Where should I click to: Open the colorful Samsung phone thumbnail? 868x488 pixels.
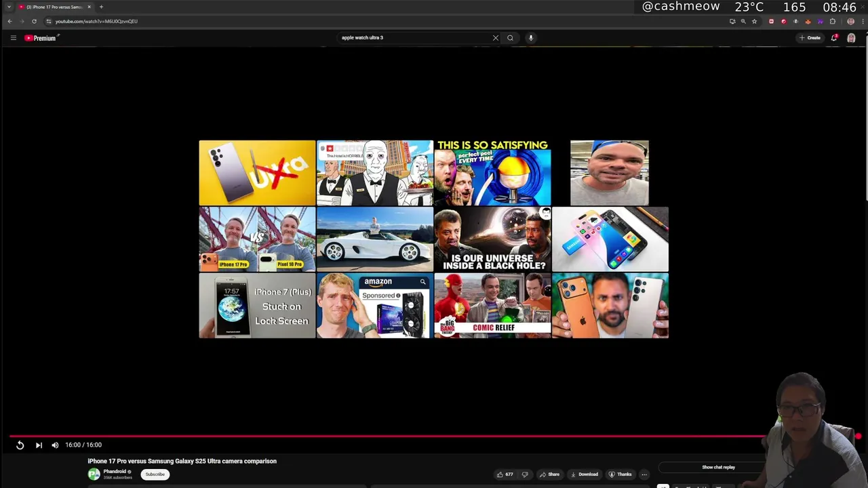(x=610, y=239)
